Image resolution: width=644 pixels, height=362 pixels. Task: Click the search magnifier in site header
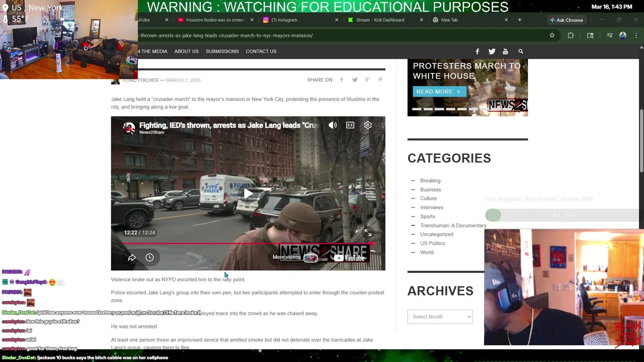point(521,51)
